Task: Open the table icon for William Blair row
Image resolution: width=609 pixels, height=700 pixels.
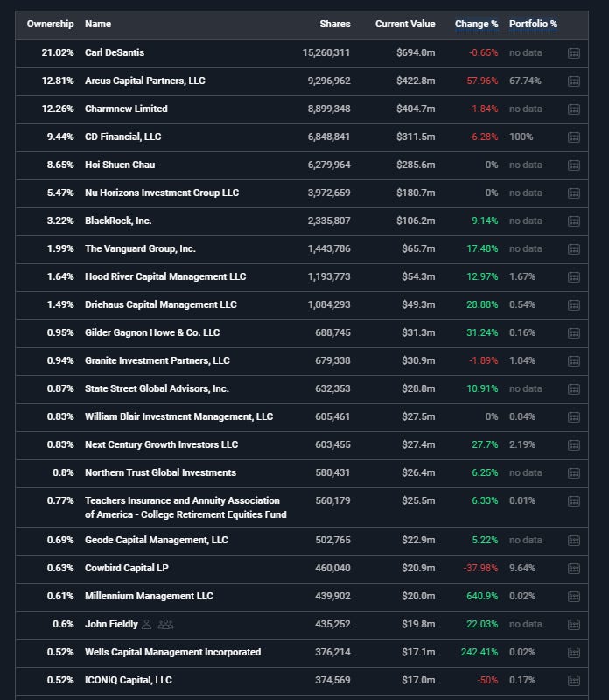Action: point(574,417)
